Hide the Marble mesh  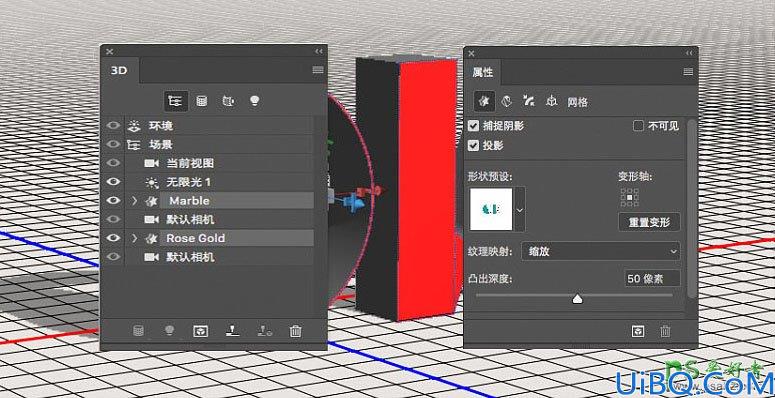(114, 201)
